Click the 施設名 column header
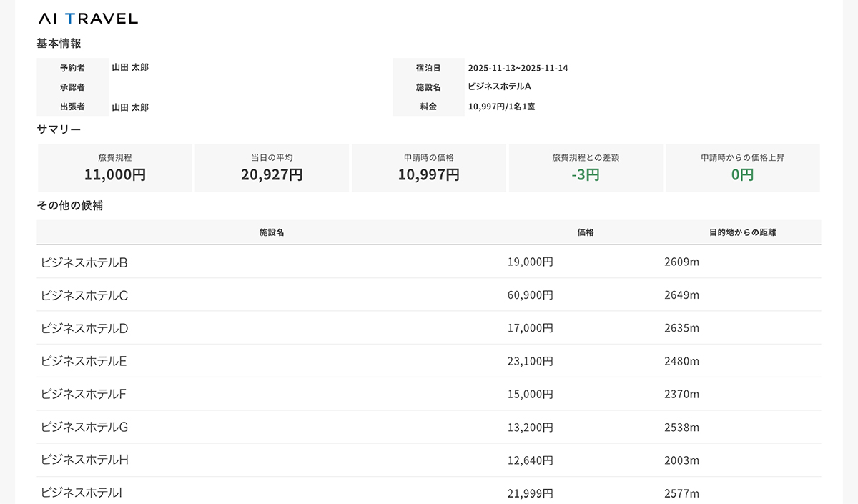The height and width of the screenshot is (504, 858). 272,232
